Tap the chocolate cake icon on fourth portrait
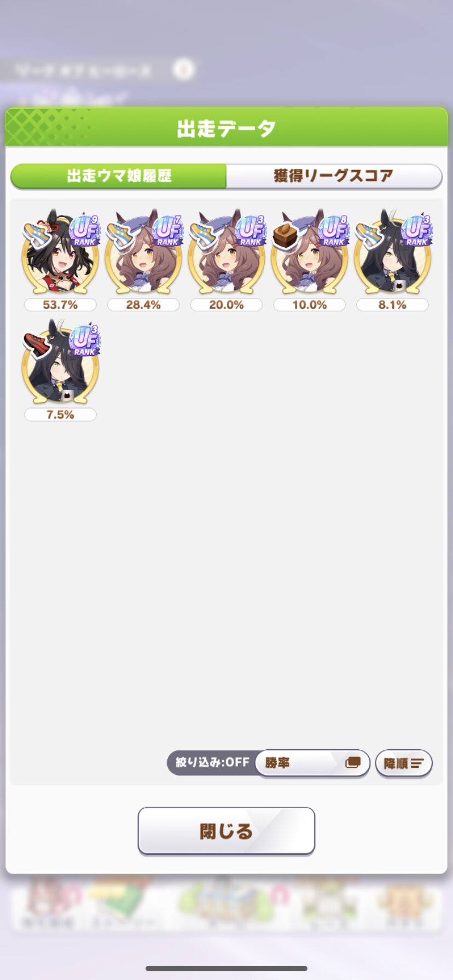 coord(285,236)
